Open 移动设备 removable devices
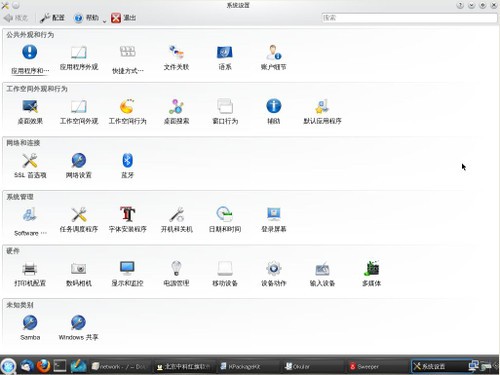 tap(225, 274)
